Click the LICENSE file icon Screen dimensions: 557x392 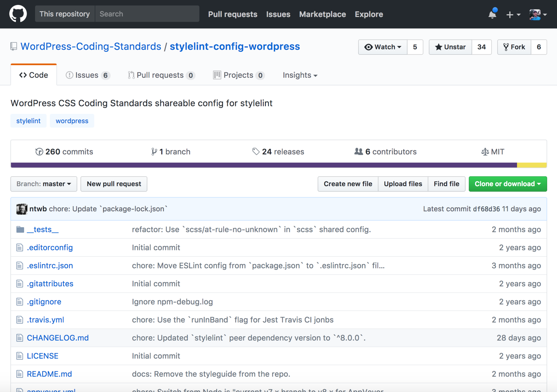pyautogui.click(x=19, y=356)
